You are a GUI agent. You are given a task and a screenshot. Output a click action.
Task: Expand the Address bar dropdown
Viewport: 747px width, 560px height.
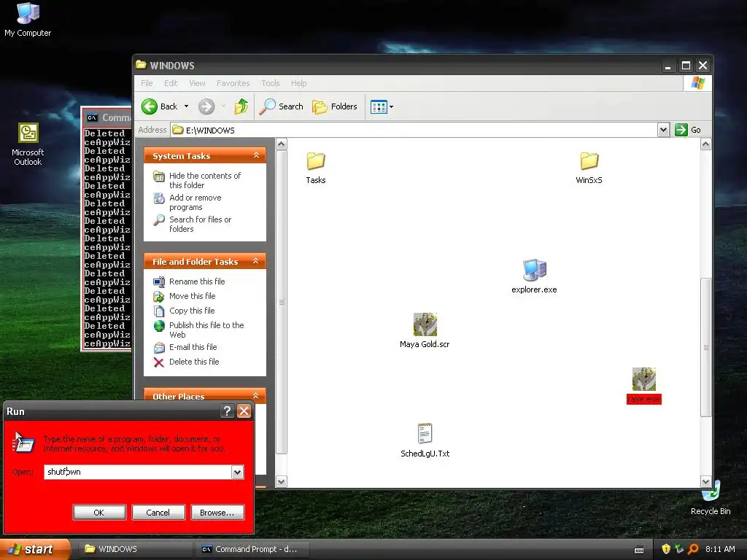[x=663, y=130]
